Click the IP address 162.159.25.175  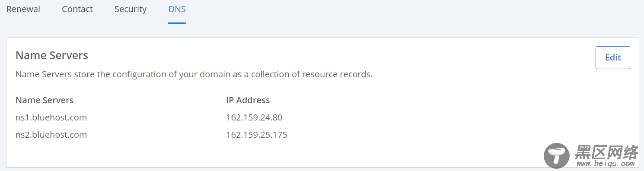pos(257,135)
